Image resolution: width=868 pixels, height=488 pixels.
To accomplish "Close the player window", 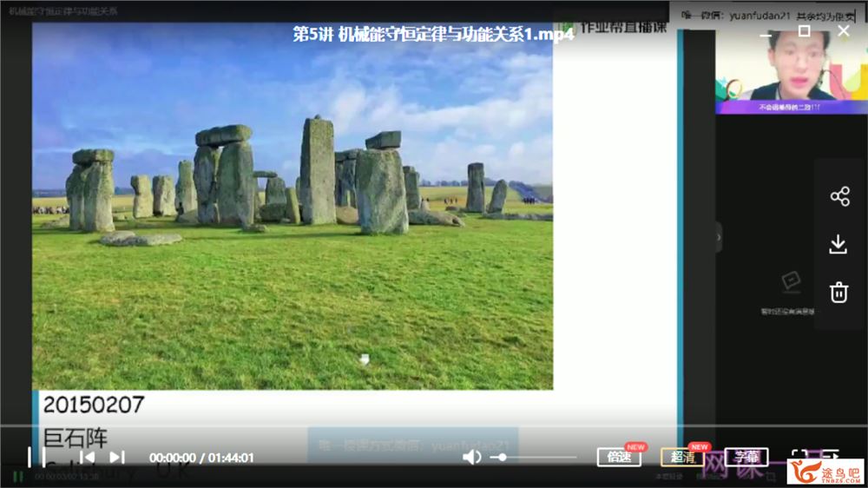I will click(x=843, y=31).
